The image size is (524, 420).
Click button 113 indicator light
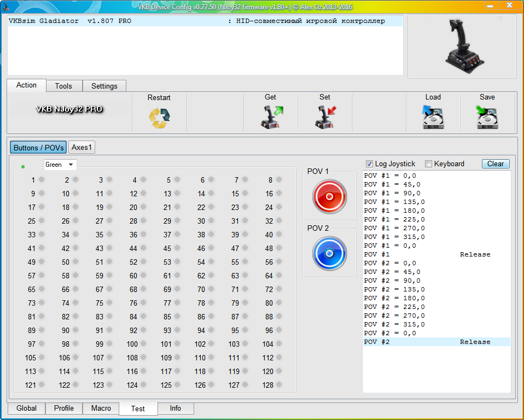pos(42,371)
